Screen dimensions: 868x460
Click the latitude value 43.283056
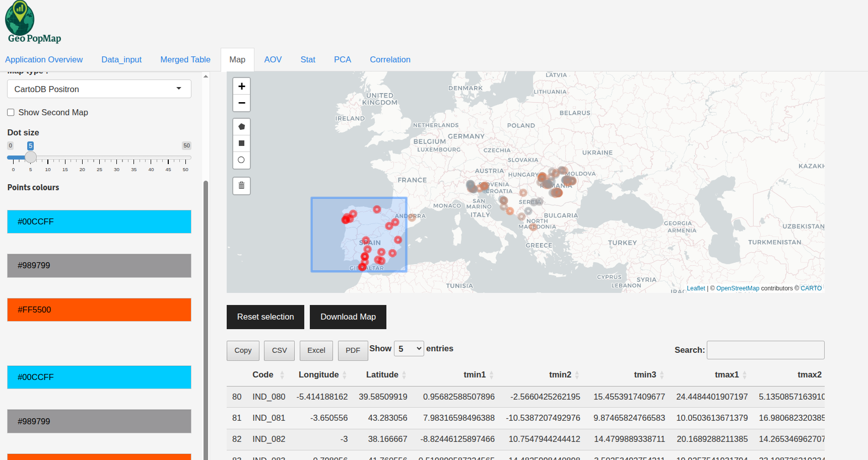(x=387, y=418)
